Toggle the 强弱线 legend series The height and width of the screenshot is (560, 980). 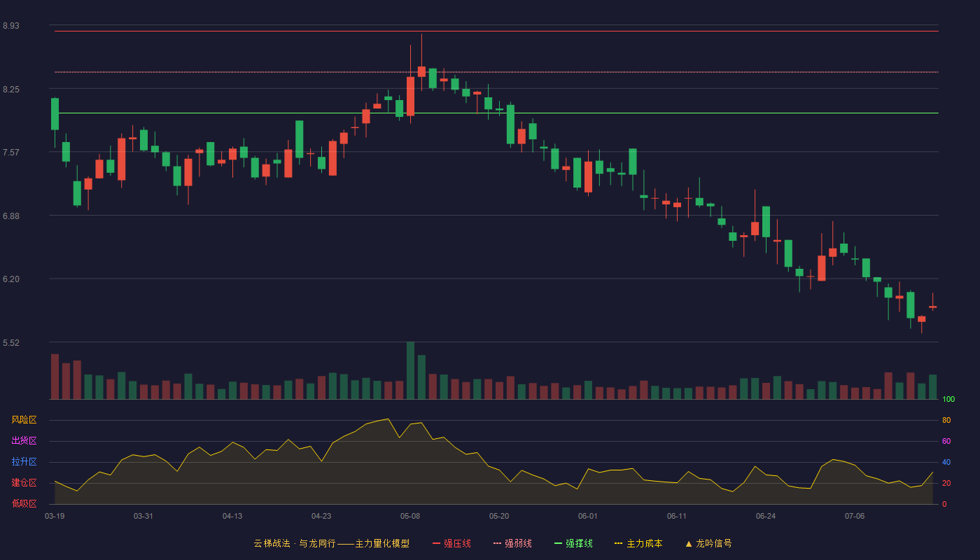pos(512,543)
